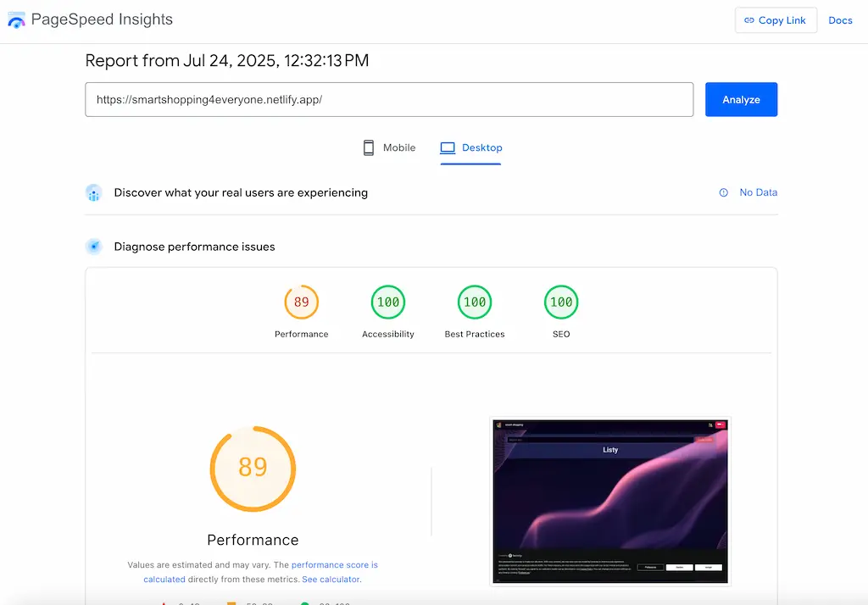Select the Accessibility 100 score gauge
868x605 pixels.
click(x=388, y=302)
